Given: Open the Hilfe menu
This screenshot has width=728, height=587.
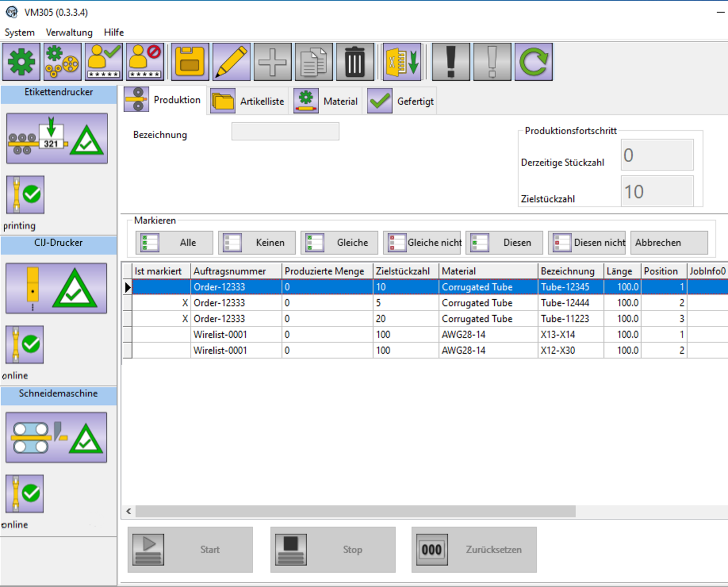Looking at the screenshot, I should click(x=114, y=32).
